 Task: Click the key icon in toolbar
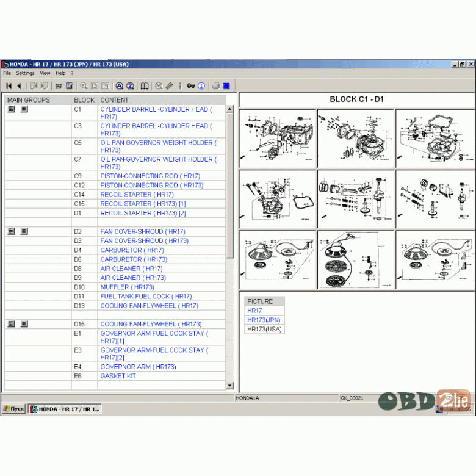(190, 86)
